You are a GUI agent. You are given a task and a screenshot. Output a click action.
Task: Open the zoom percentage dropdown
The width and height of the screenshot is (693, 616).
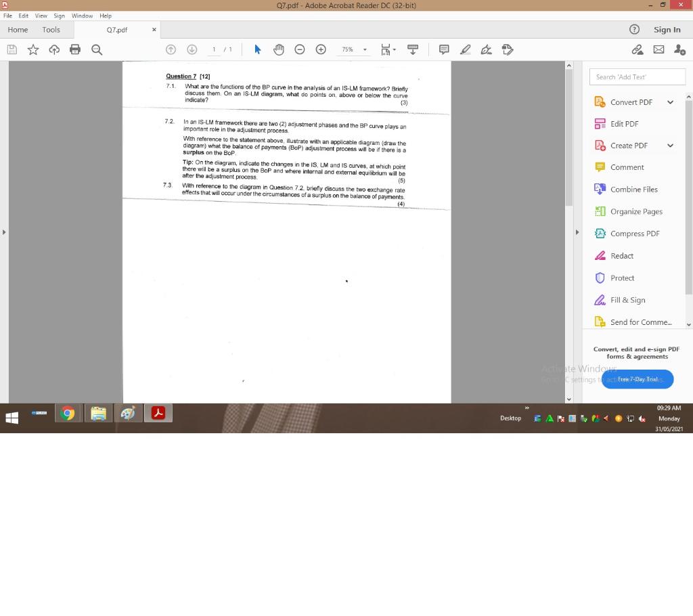pos(364,49)
